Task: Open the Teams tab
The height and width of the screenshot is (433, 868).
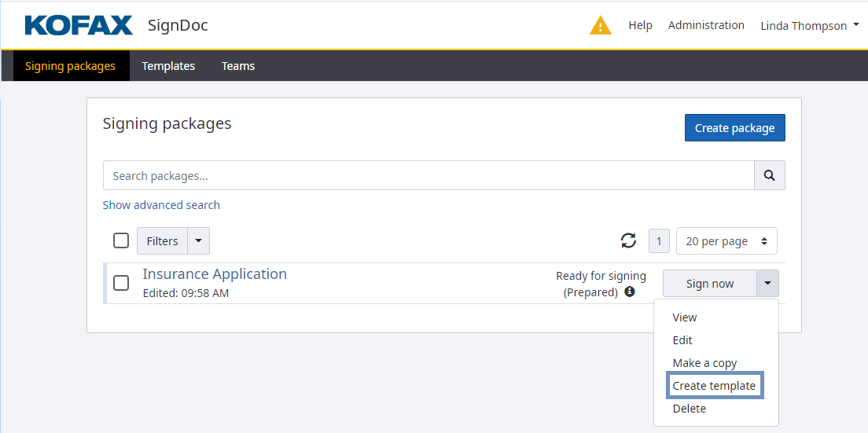Action: pyautogui.click(x=238, y=66)
